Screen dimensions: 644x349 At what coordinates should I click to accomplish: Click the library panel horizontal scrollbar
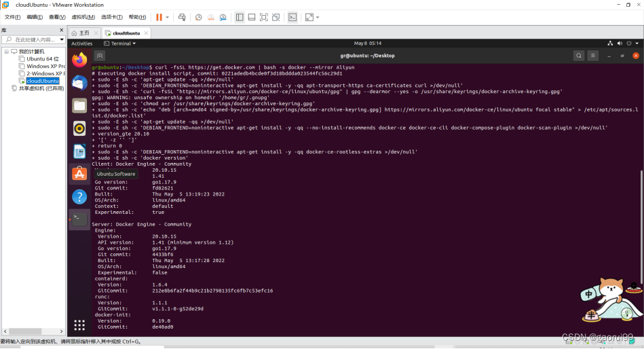tap(25, 331)
